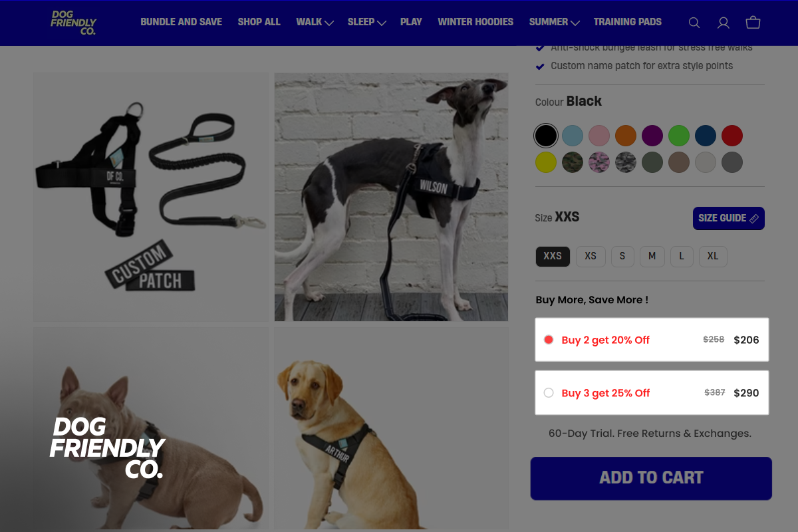This screenshot has height=532, width=798.
Task: Select Buy 2 get 20% Off option
Action: [x=652, y=340]
